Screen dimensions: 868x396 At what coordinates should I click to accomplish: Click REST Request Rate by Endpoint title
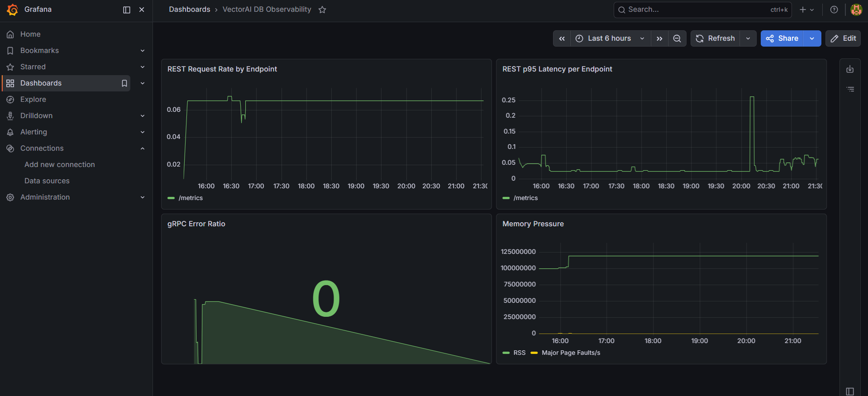pyautogui.click(x=222, y=69)
